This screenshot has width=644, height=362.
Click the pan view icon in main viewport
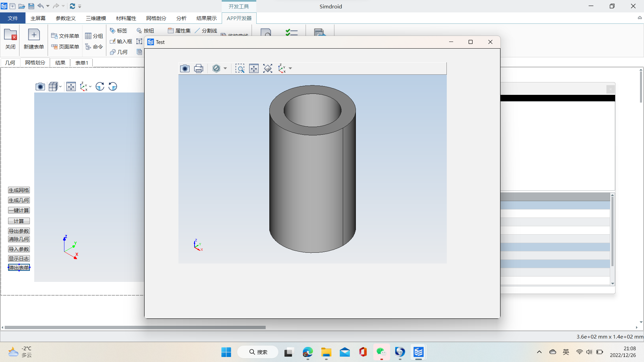71,86
